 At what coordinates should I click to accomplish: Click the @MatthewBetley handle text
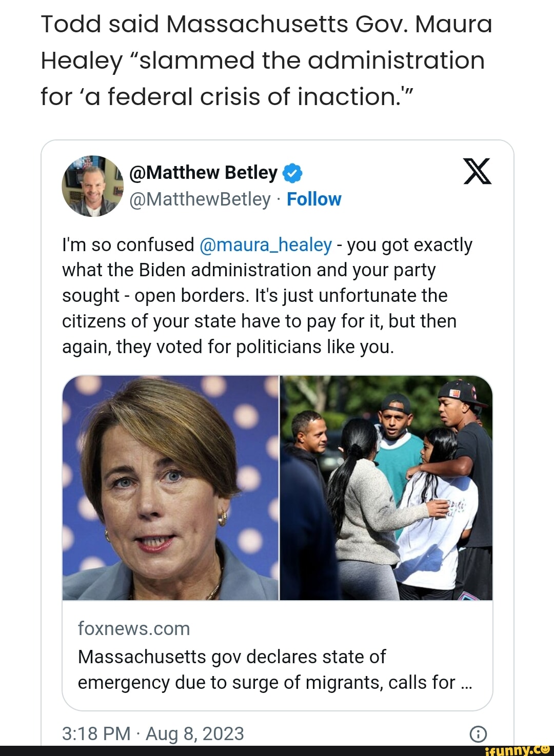pos(200,199)
